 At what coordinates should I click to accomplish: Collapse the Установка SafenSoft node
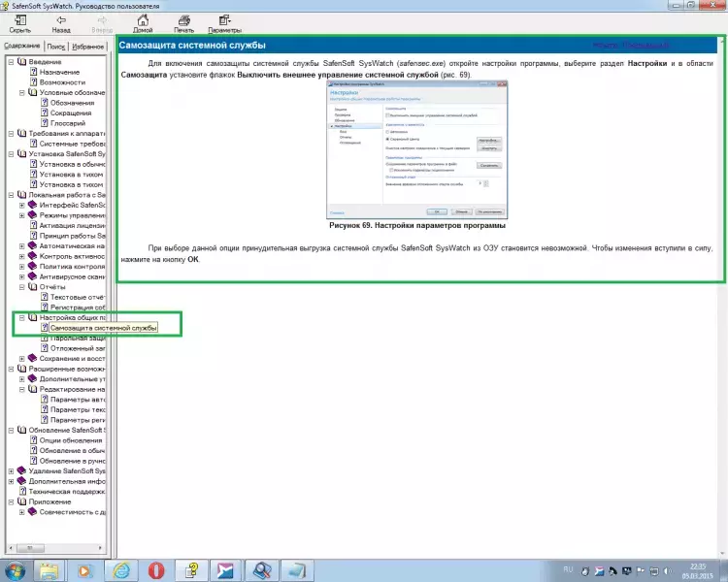click(x=11, y=154)
